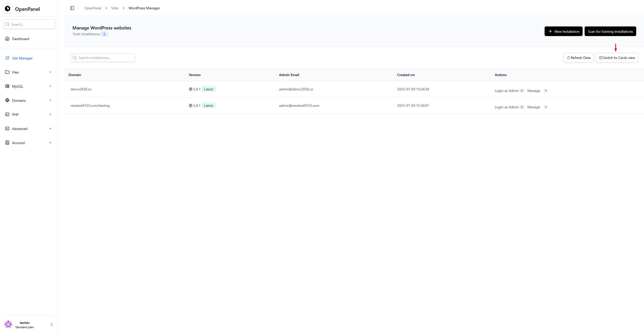Viewport: 644px width, 334px height.
Task: Focus the sidebar Search field
Action: 29,24
